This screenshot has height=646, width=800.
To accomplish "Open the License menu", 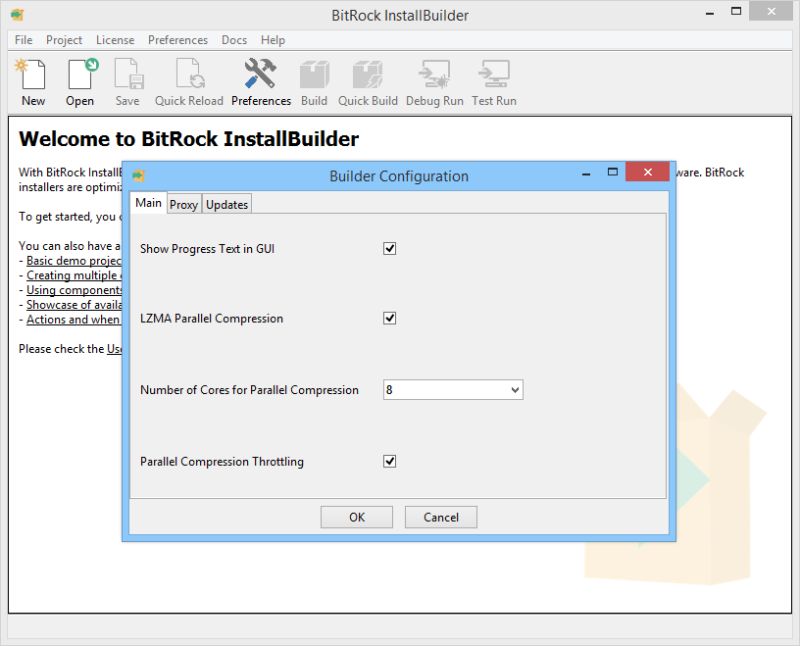I will pyautogui.click(x=115, y=40).
